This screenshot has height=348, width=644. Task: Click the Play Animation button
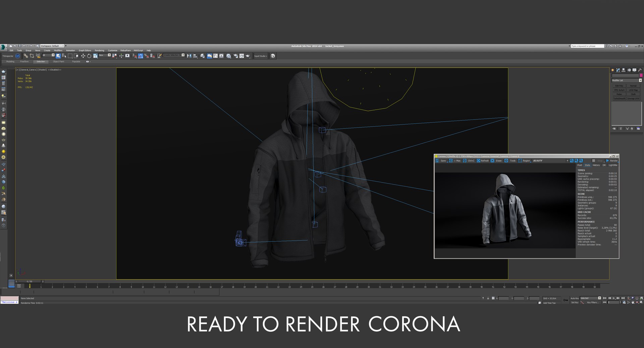coord(614,298)
